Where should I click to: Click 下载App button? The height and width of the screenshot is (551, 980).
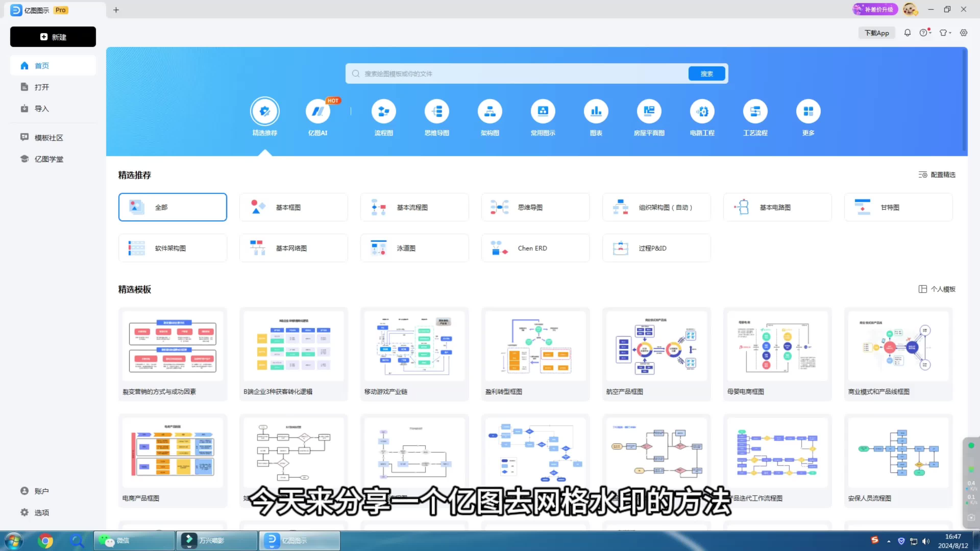click(877, 33)
